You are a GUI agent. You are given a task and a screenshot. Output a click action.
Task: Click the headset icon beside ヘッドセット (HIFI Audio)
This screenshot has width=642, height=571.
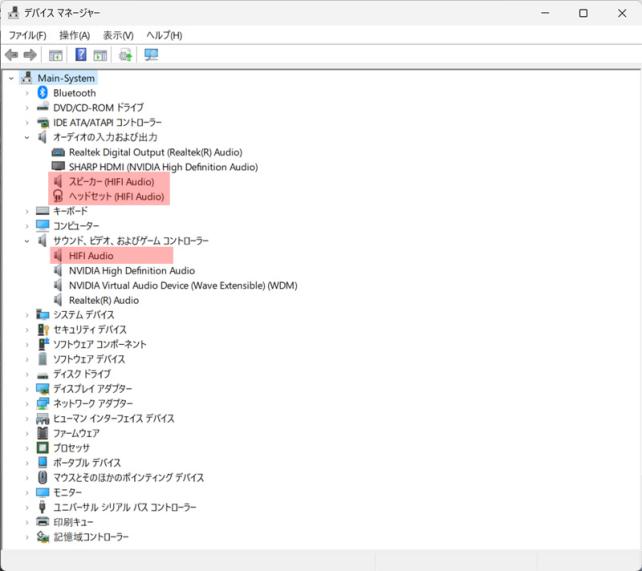click(58, 196)
